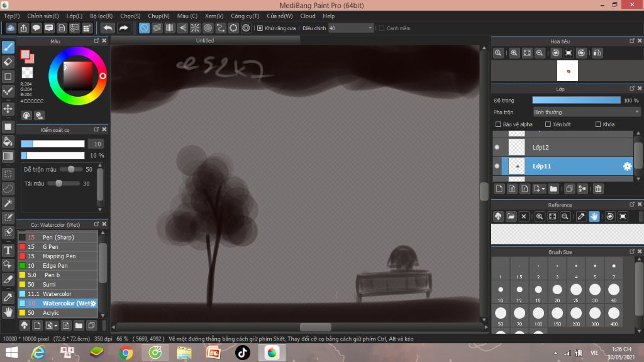644x362 pixels.
Task: Select the Eraser tool
Action: point(8,62)
